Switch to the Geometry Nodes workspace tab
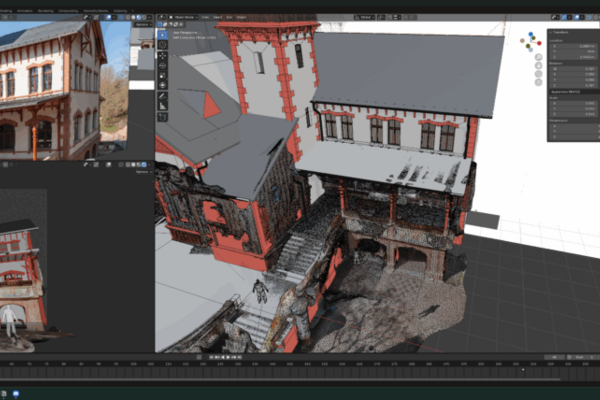Screen dimensions: 600x400 pyautogui.click(x=96, y=11)
